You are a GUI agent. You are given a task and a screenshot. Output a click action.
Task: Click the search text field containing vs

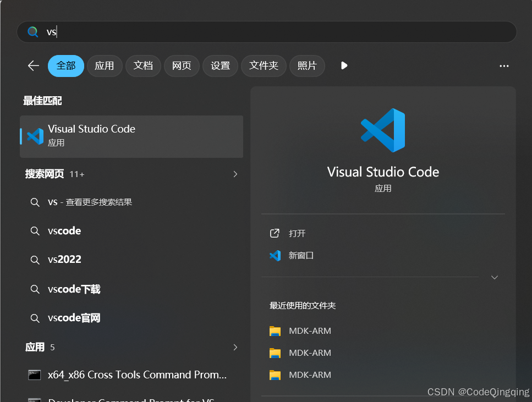[267, 32]
